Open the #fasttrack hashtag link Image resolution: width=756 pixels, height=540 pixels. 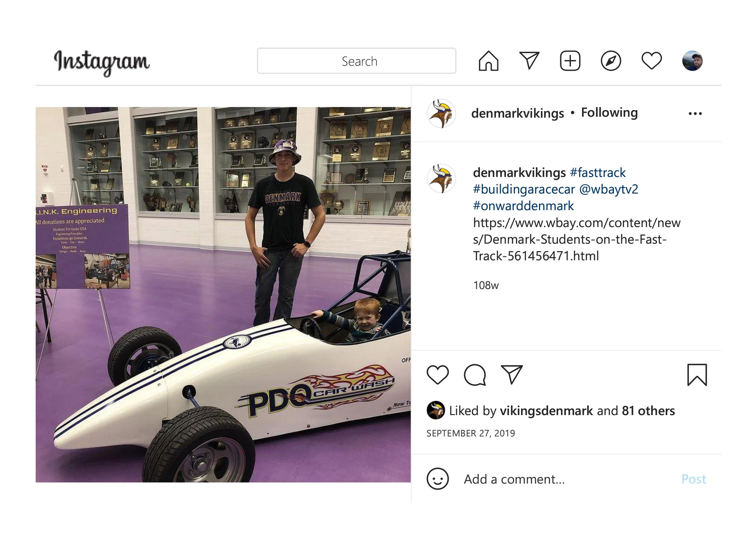(x=598, y=172)
